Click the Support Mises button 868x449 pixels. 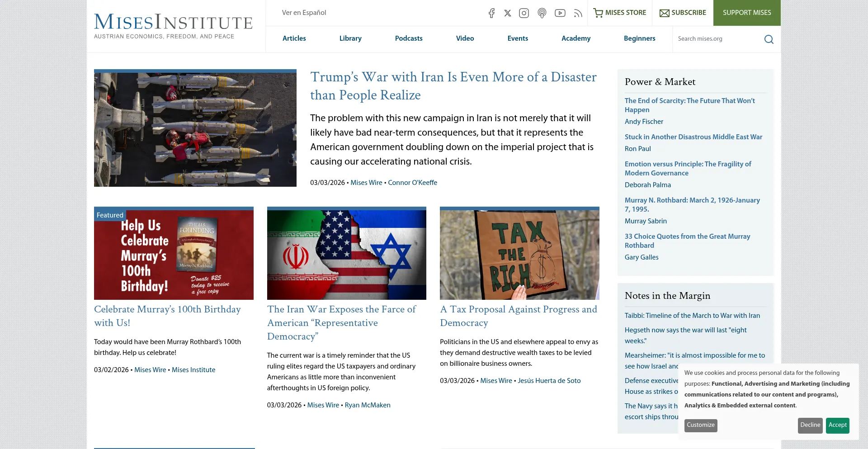[x=747, y=13]
